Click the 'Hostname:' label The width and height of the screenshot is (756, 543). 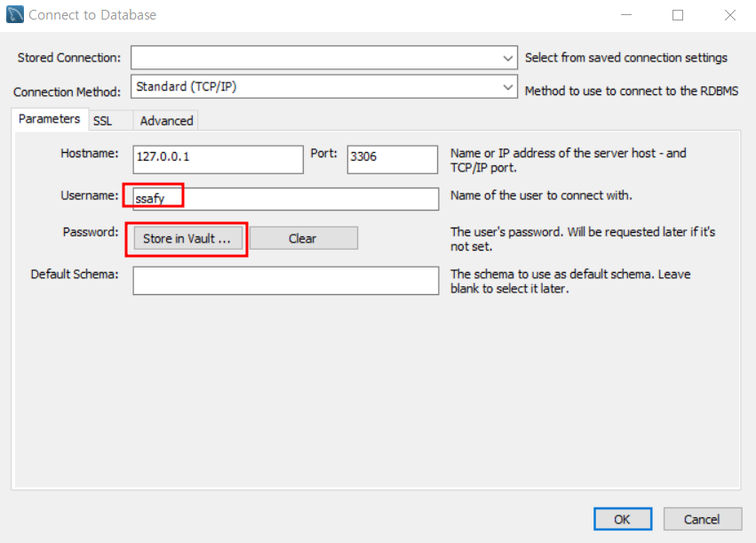pyautogui.click(x=89, y=153)
